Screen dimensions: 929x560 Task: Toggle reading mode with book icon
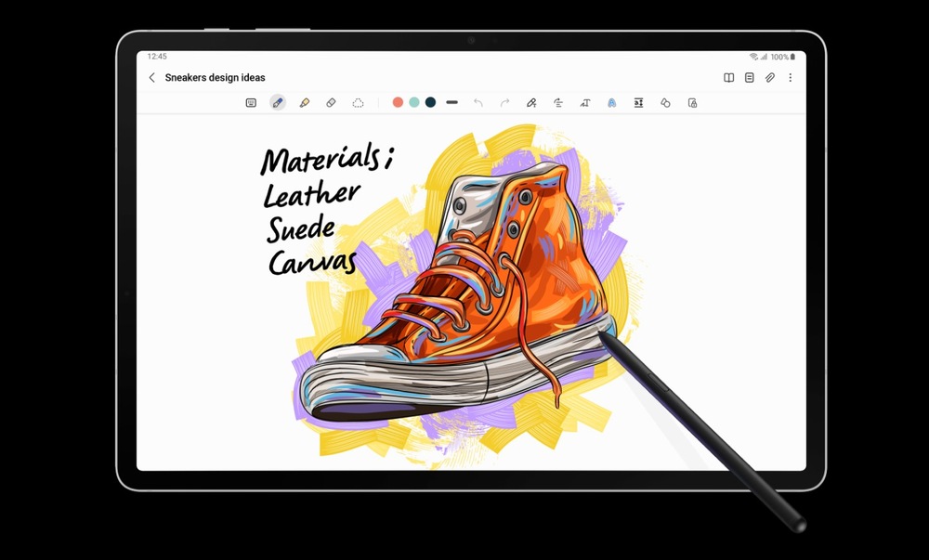click(729, 78)
